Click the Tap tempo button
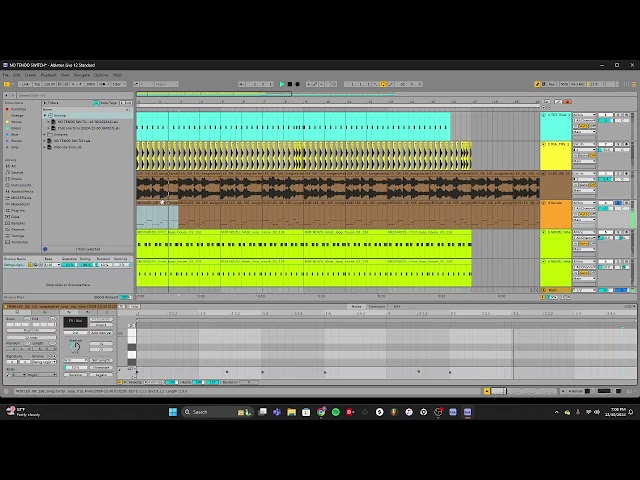This screenshot has width=640, height=480. click(x=37, y=84)
